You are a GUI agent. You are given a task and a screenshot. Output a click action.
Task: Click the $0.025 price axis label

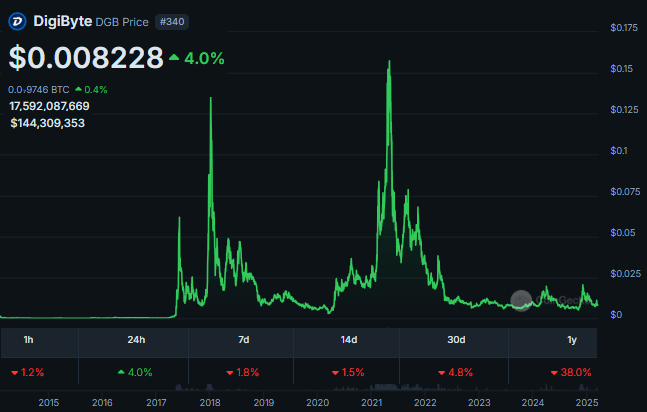point(626,274)
